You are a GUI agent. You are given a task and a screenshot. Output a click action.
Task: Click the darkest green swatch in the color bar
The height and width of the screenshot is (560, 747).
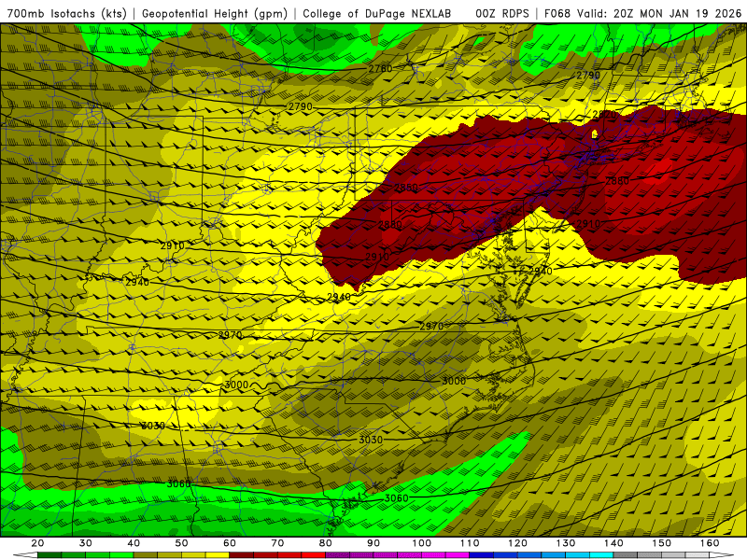coord(49,555)
